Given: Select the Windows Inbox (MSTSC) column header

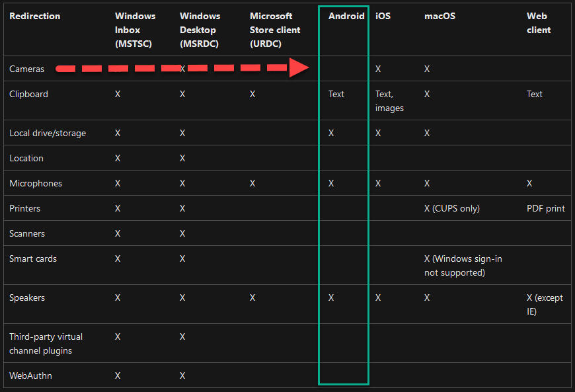Looking at the screenshot, I should coord(135,30).
